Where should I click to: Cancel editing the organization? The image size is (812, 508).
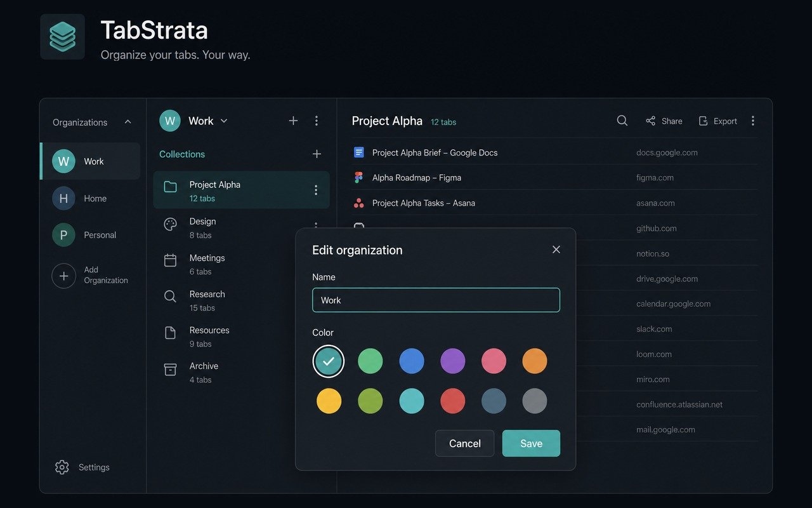(x=464, y=443)
